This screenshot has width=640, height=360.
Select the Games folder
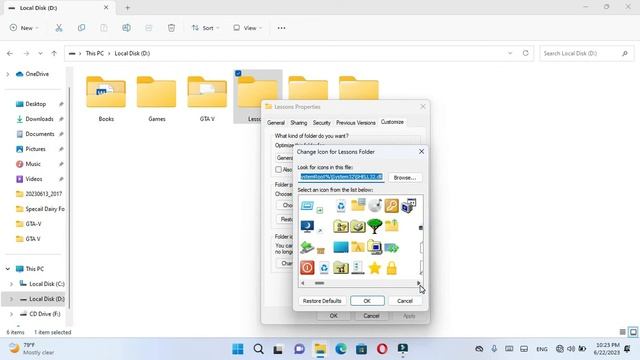point(157,98)
